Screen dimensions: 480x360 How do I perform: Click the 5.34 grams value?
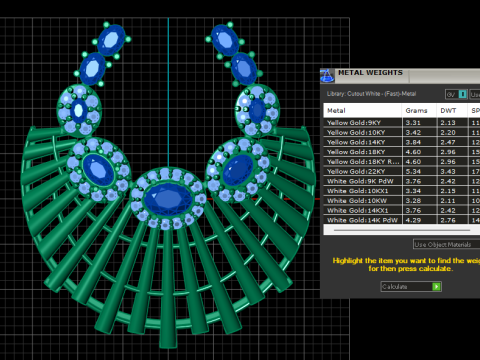pyautogui.click(x=413, y=171)
